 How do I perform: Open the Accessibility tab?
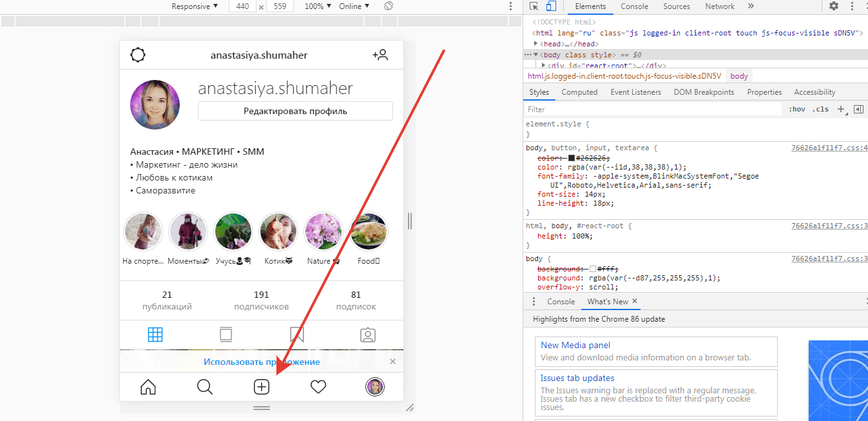[815, 92]
